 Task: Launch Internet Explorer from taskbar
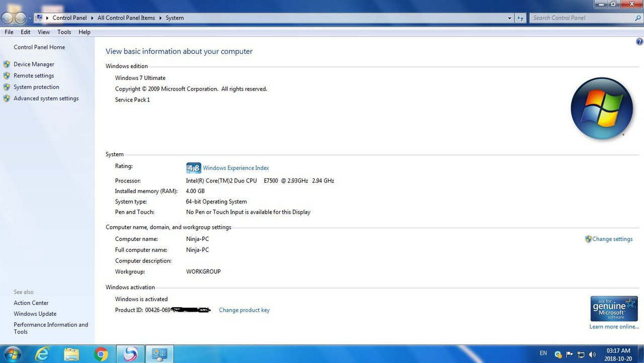point(43,354)
